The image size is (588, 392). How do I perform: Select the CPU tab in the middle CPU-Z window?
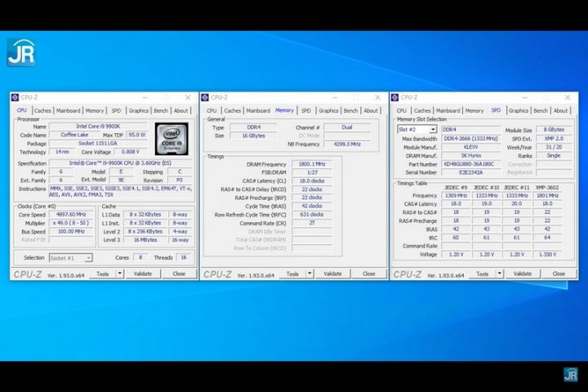[212, 111]
